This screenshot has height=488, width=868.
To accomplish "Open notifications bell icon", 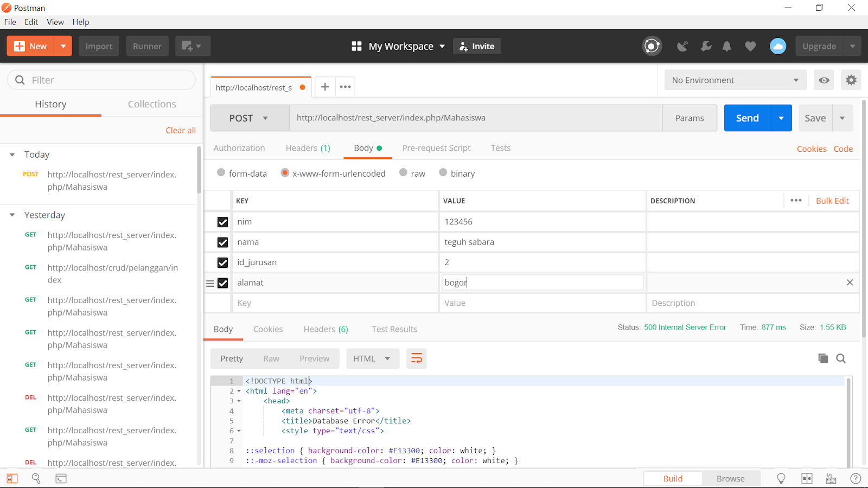I will (727, 46).
